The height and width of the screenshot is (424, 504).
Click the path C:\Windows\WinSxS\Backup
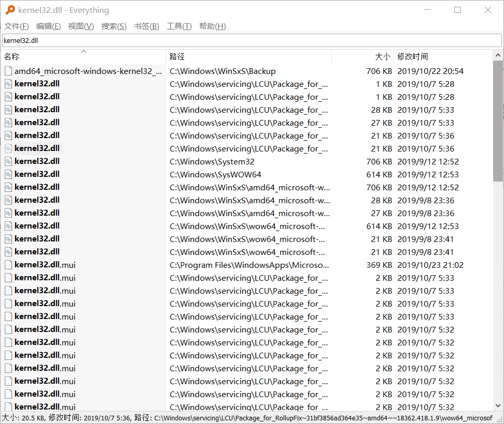223,71
